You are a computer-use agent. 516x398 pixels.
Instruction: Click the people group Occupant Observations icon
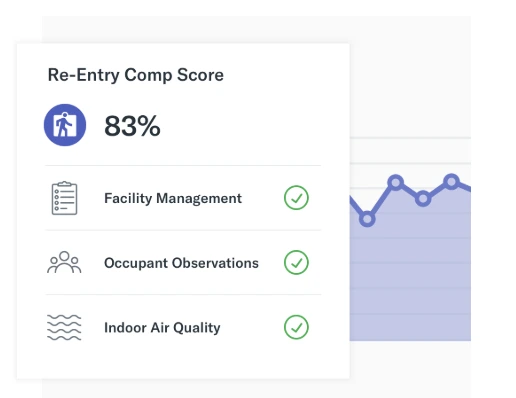[64, 262]
